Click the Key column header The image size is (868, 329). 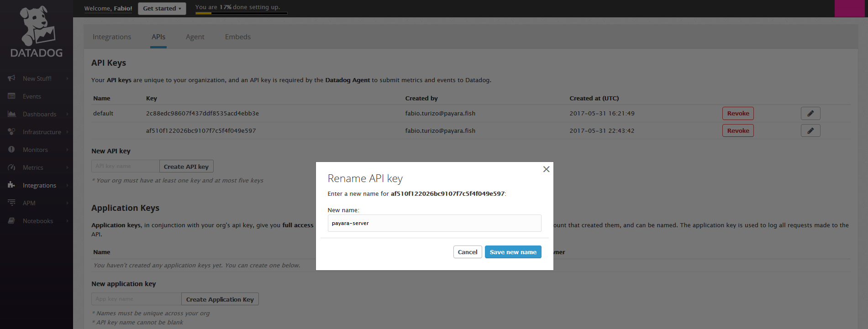[152, 98]
